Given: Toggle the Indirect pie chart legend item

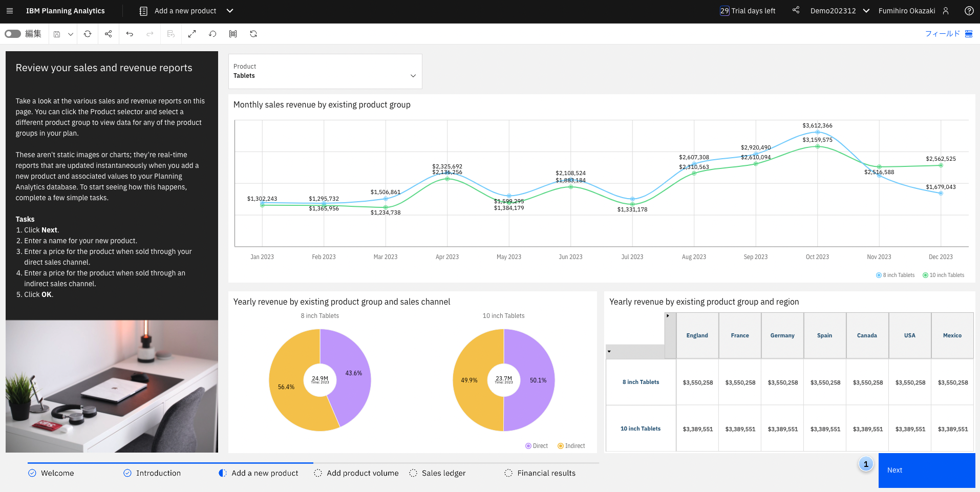Looking at the screenshot, I should 571,446.
